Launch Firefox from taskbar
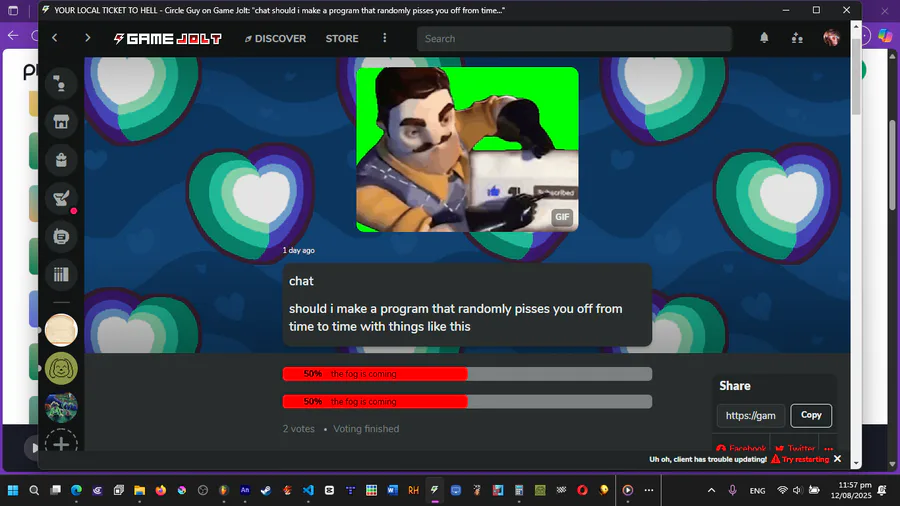The height and width of the screenshot is (506, 900). (161, 490)
